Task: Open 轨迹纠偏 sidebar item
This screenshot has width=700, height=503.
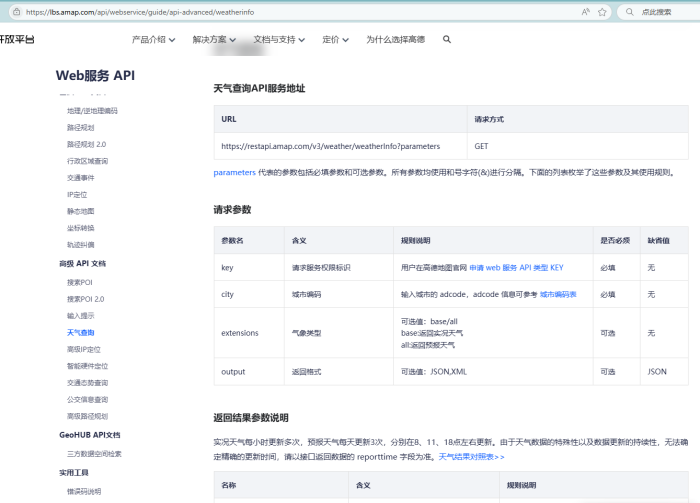Action: [x=81, y=245]
